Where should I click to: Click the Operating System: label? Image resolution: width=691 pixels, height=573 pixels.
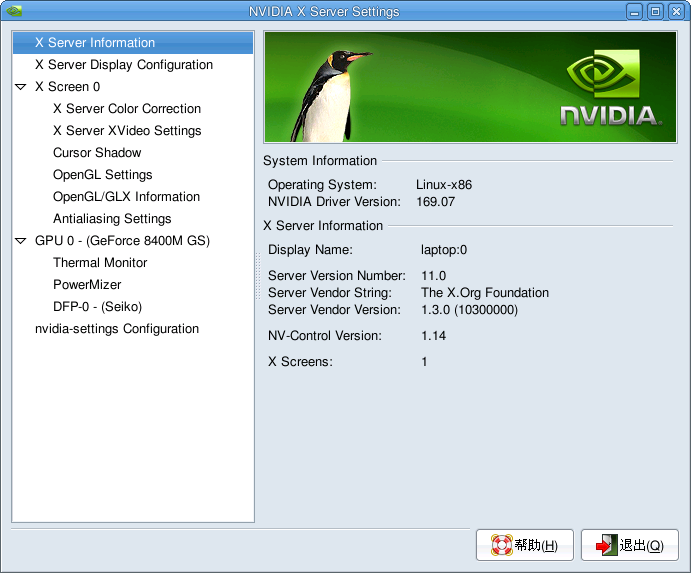tap(322, 185)
